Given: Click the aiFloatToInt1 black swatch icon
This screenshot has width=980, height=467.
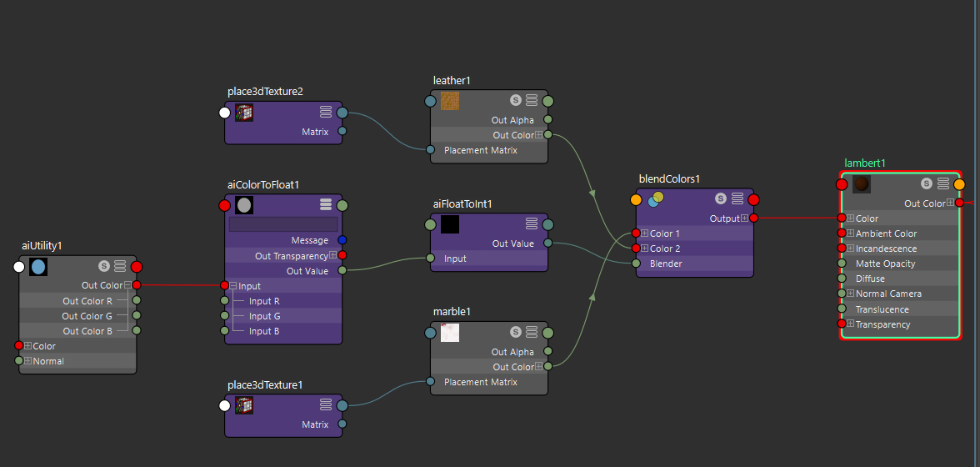Looking at the screenshot, I should pyautogui.click(x=450, y=224).
